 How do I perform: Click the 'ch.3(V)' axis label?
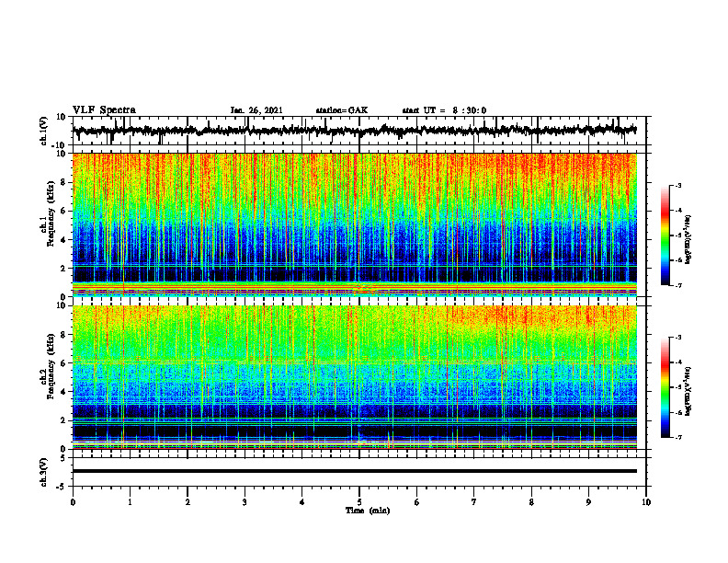coord(44,472)
